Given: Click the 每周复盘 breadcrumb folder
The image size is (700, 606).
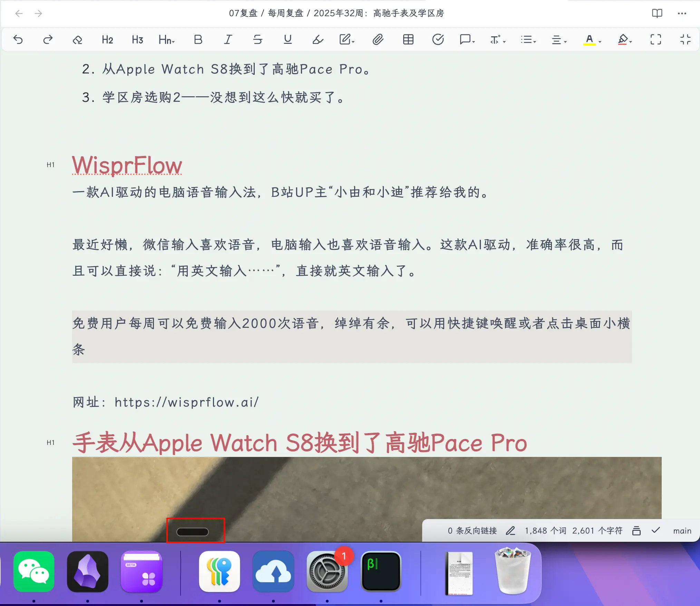Looking at the screenshot, I should (285, 13).
